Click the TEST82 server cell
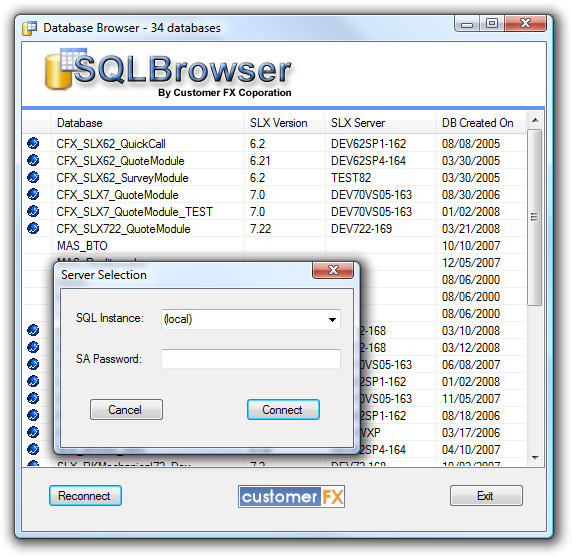 (351, 178)
